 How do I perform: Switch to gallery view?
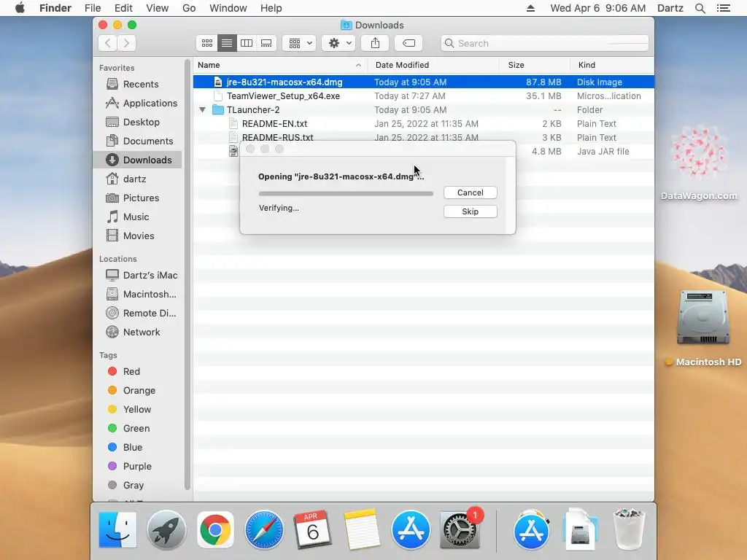point(266,43)
